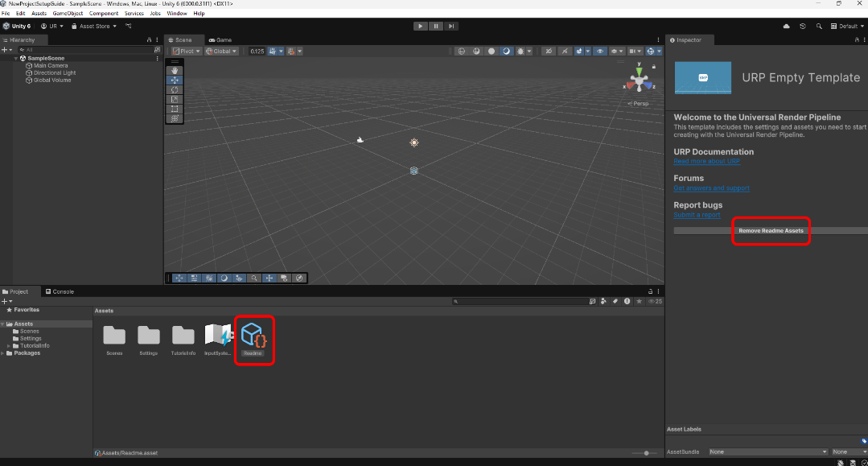Select Main Camera in Hierarchy
The width and height of the screenshot is (868, 466).
[x=51, y=65]
